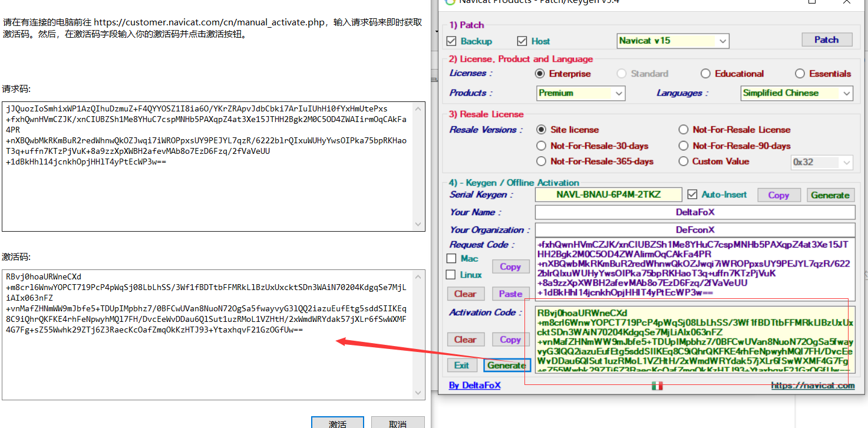Choose the Not-For-Resale License option
This screenshot has height=428, width=868.
pos(683,130)
